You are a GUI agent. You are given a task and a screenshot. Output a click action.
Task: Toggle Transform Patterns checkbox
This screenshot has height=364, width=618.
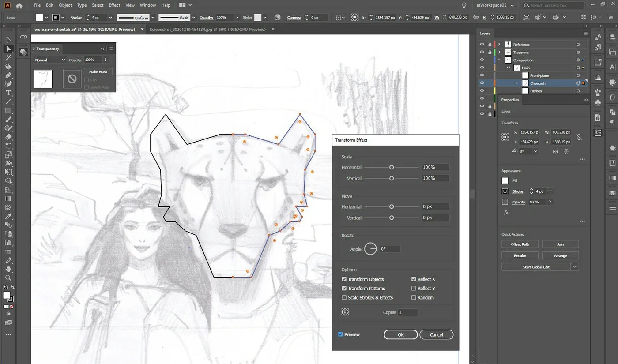click(344, 289)
